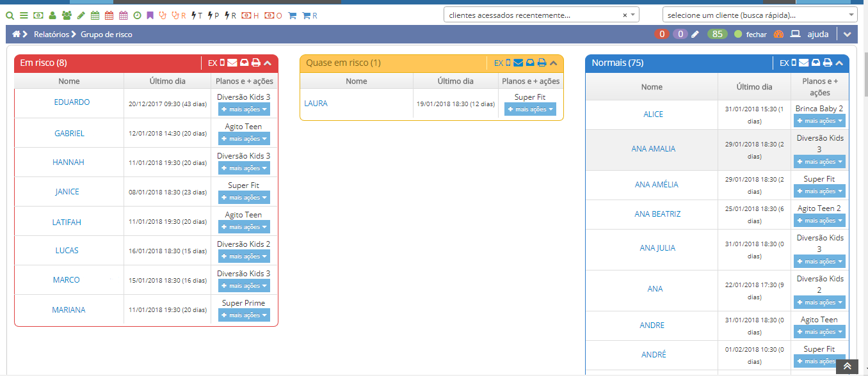This screenshot has width=868, height=376.
Task: Click the print icon in Em risco panel
Action: tap(256, 63)
